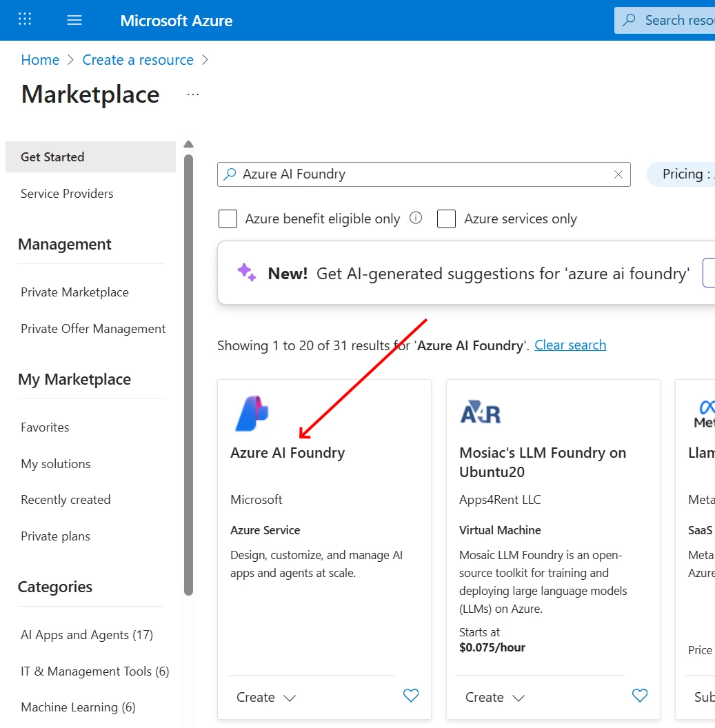Click the Categories section heading
Viewport: 715px width, 728px height.
54,587
